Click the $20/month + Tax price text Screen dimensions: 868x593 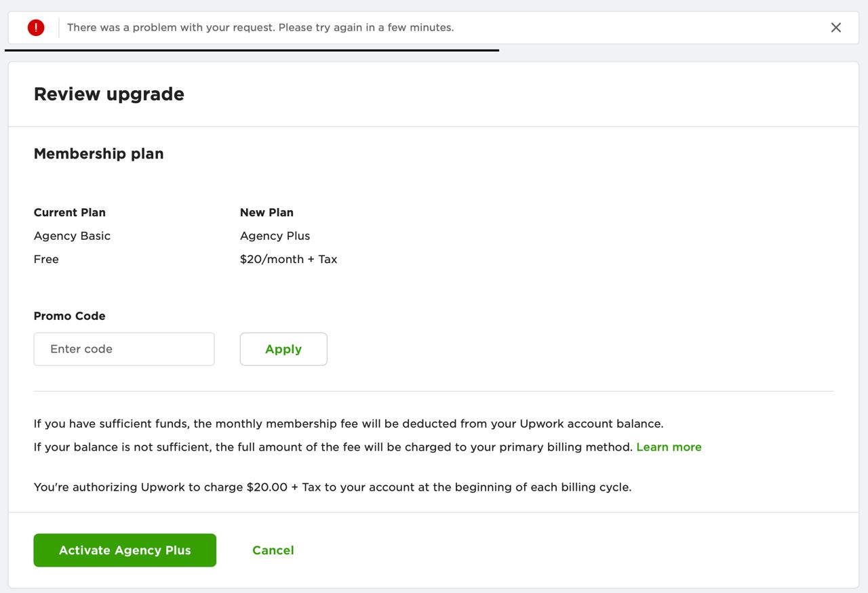point(288,260)
